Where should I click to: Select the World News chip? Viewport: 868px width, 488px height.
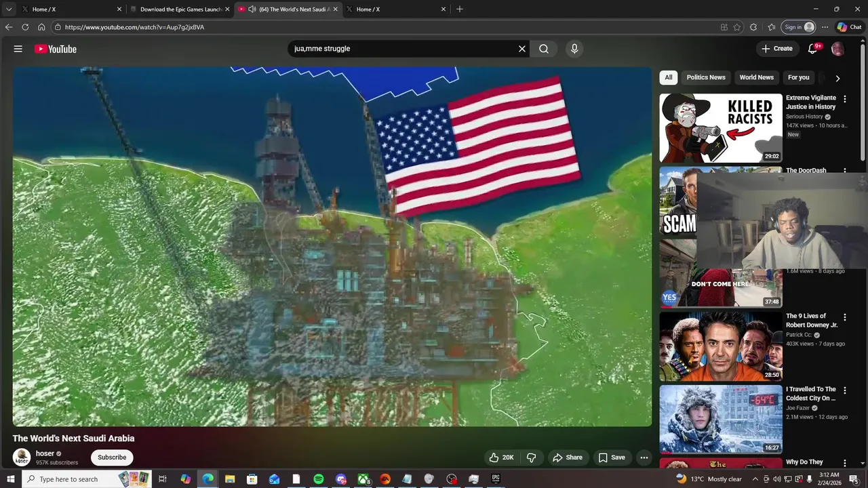[756, 77]
